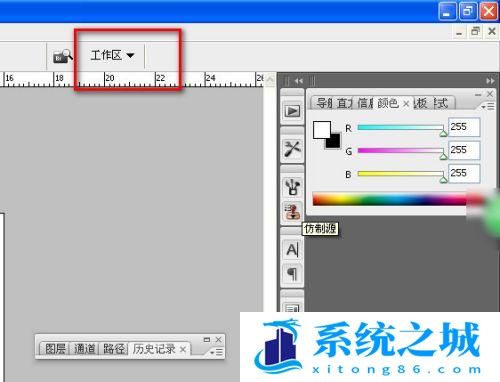Click the G channel slider
This screenshot has width=500, height=382.
pos(400,151)
